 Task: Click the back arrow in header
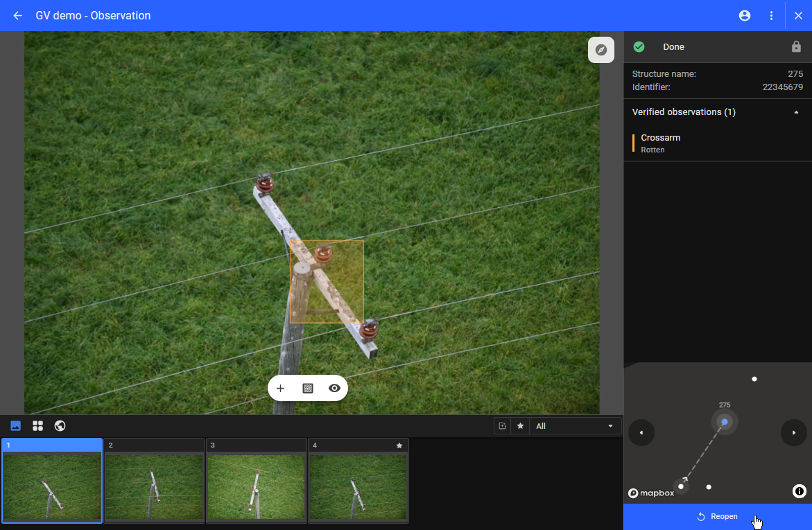[x=18, y=15]
